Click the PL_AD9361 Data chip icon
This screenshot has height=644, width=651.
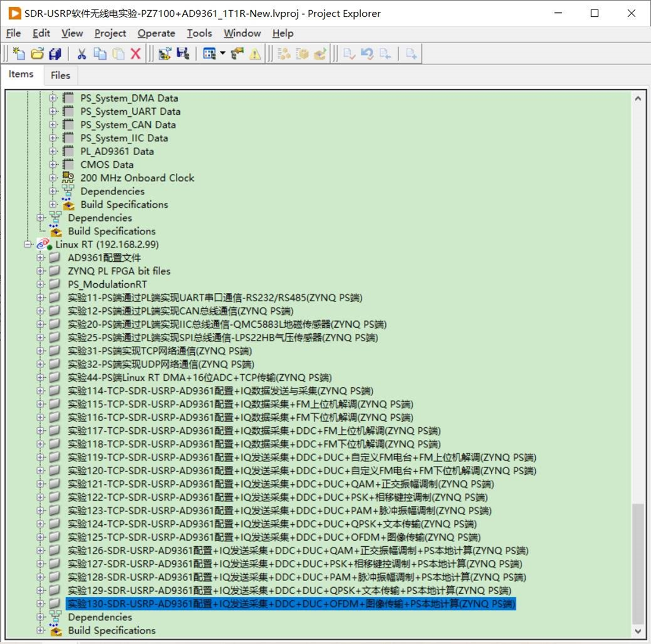68,151
